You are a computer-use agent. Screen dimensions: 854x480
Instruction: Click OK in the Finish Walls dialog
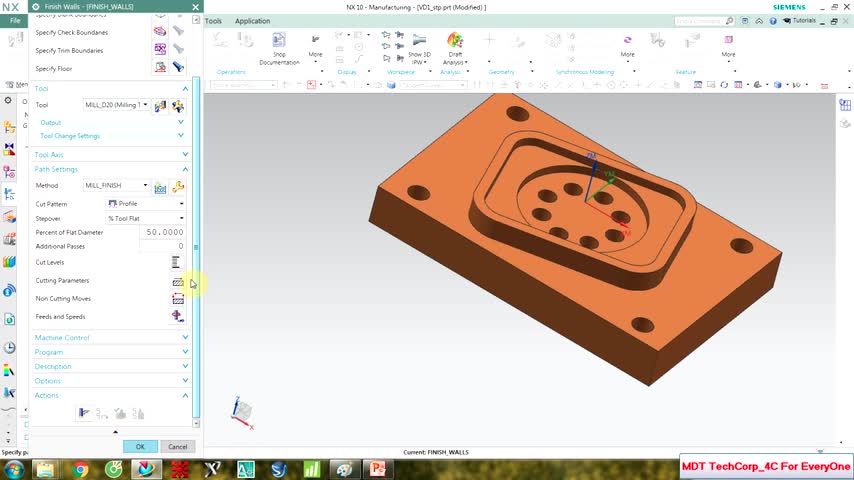point(140,447)
